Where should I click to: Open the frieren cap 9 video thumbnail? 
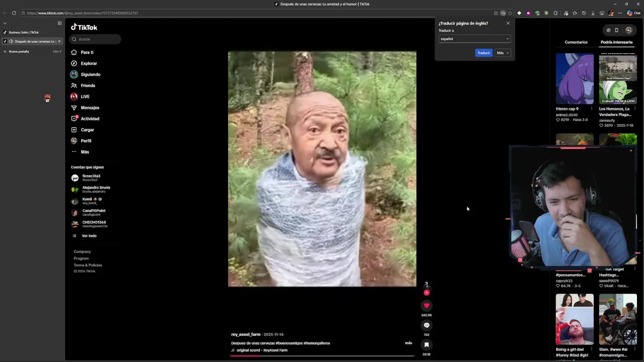coord(575,79)
